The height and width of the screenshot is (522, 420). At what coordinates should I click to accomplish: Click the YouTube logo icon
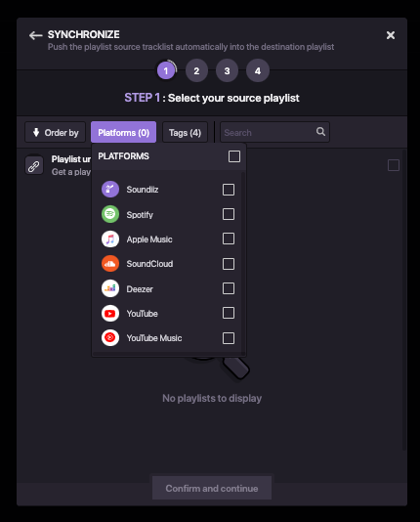point(110,313)
